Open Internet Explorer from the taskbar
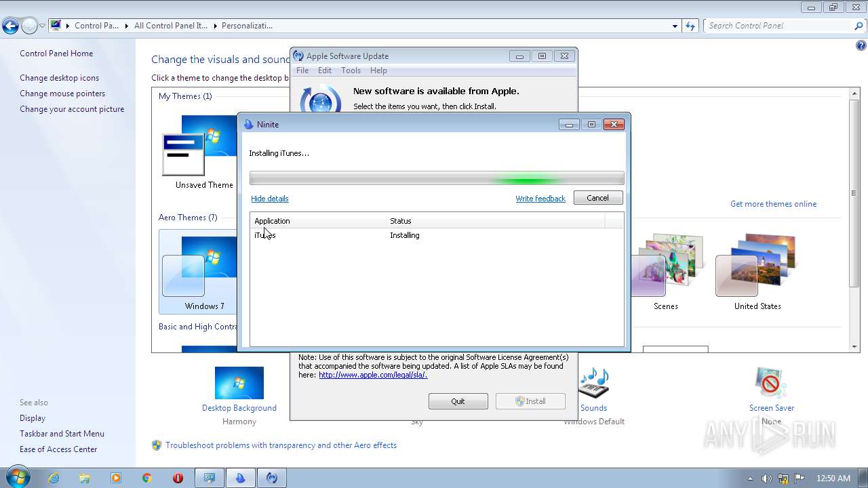Image resolution: width=868 pixels, height=488 pixels. point(54,478)
